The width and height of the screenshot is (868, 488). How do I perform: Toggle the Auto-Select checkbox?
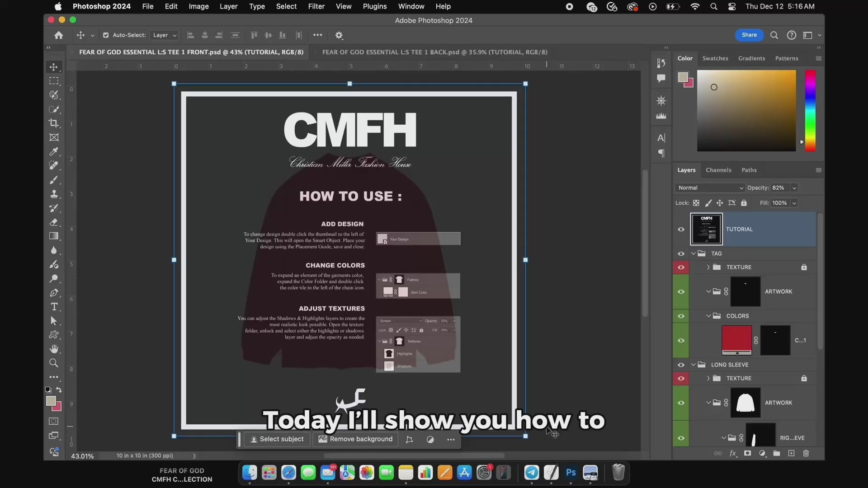106,35
